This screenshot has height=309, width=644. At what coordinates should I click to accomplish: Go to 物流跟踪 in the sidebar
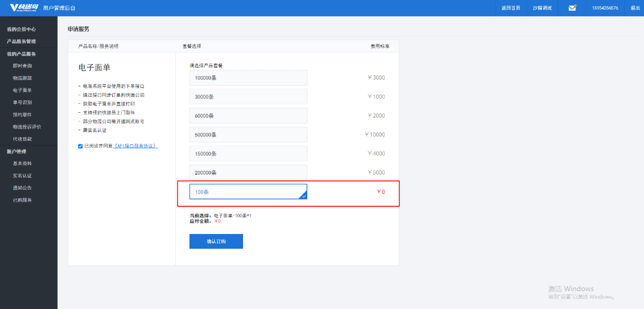click(x=22, y=78)
